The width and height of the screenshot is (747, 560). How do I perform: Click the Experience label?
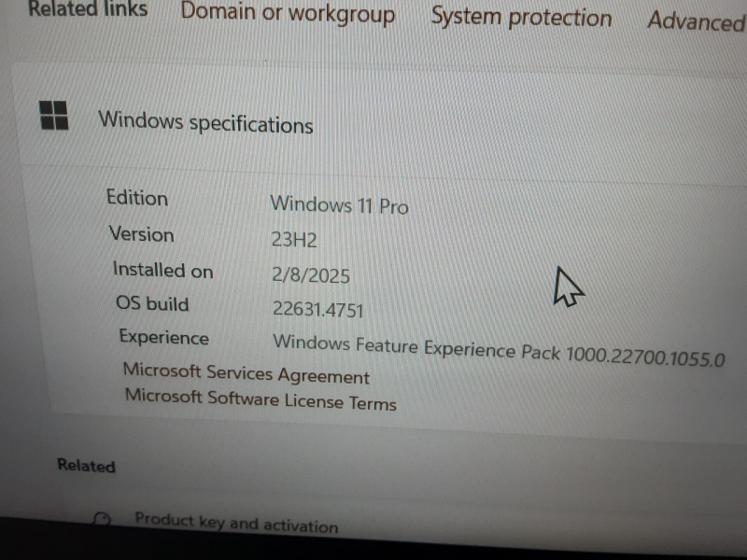pyautogui.click(x=164, y=337)
